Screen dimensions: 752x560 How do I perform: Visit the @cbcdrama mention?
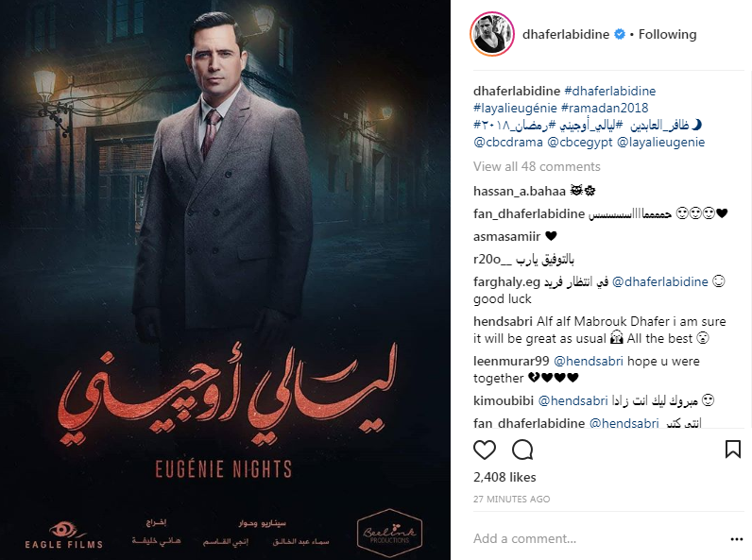[x=508, y=143]
